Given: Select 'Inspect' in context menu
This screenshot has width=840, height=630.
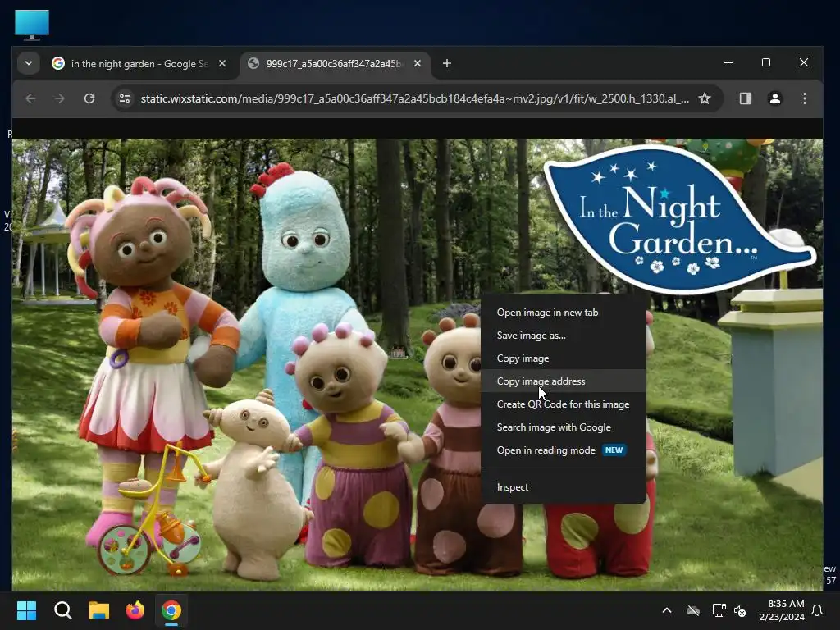Looking at the screenshot, I should pyautogui.click(x=563, y=487).
